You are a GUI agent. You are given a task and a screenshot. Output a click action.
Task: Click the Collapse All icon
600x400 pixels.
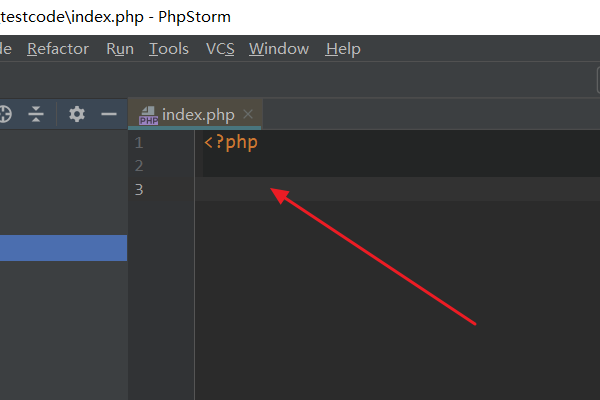(x=36, y=114)
